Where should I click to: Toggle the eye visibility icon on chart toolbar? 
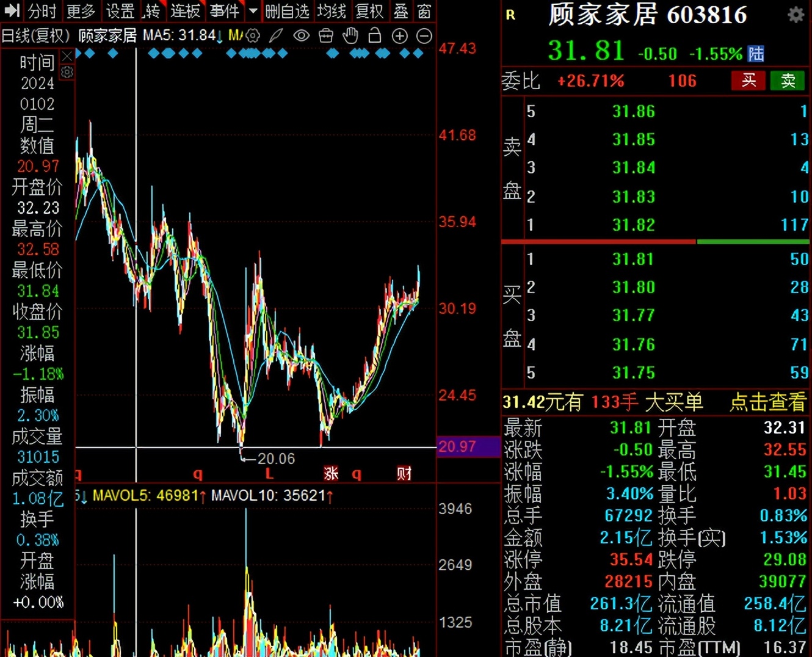tap(301, 36)
